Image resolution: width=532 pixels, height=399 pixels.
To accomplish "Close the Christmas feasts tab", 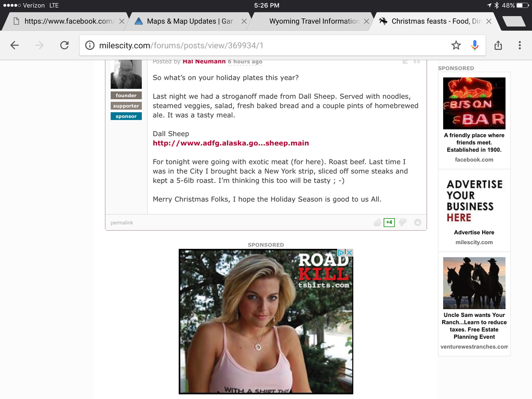I will click(489, 21).
